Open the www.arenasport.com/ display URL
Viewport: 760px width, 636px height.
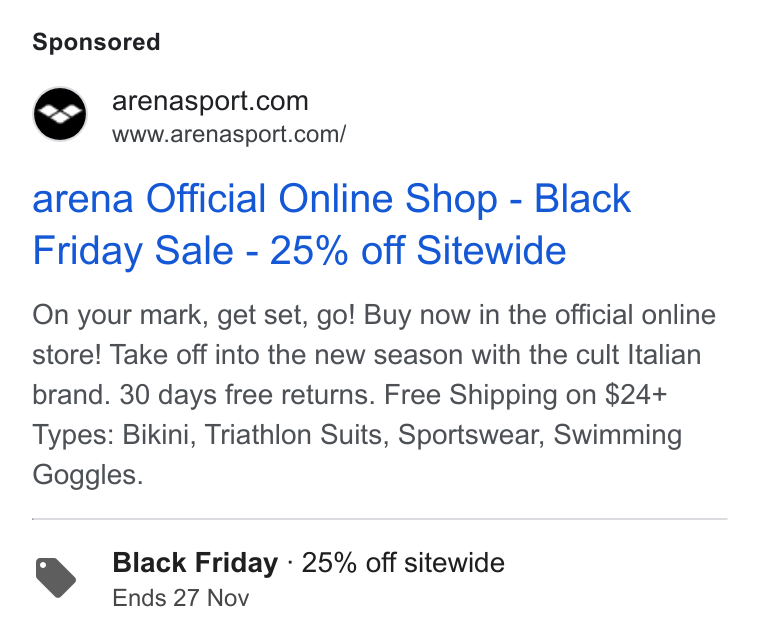[229, 134]
